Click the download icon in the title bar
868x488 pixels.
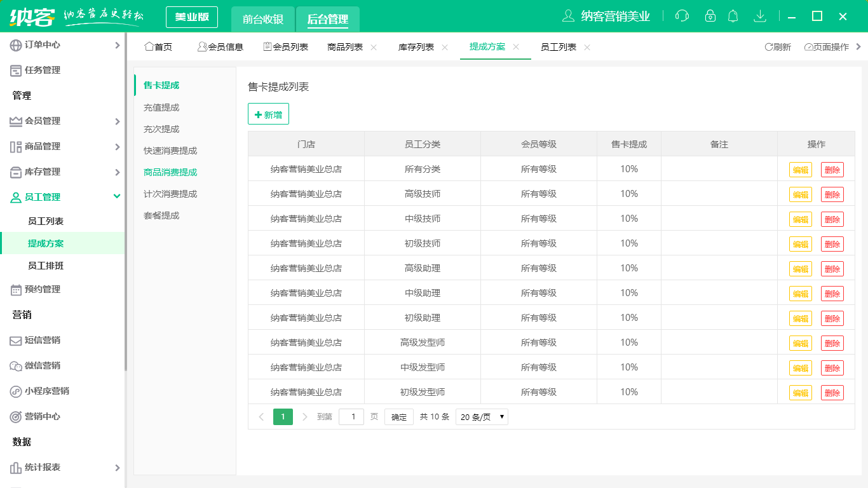[x=760, y=15]
